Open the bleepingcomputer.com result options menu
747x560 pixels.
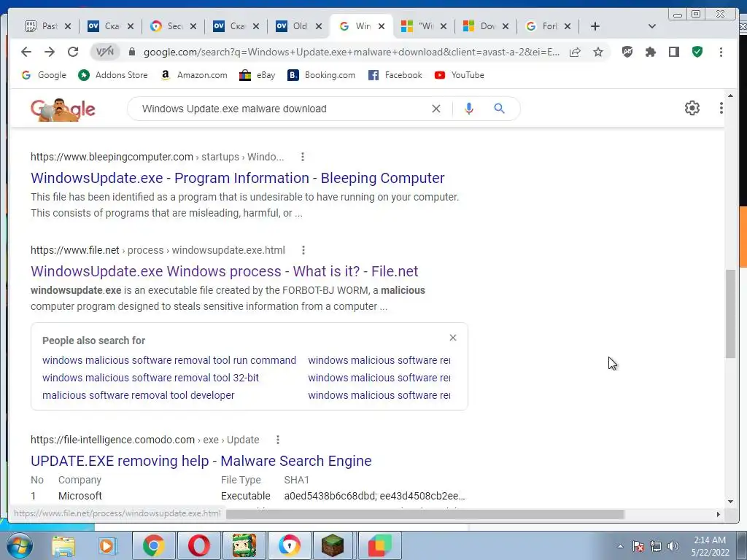click(303, 157)
